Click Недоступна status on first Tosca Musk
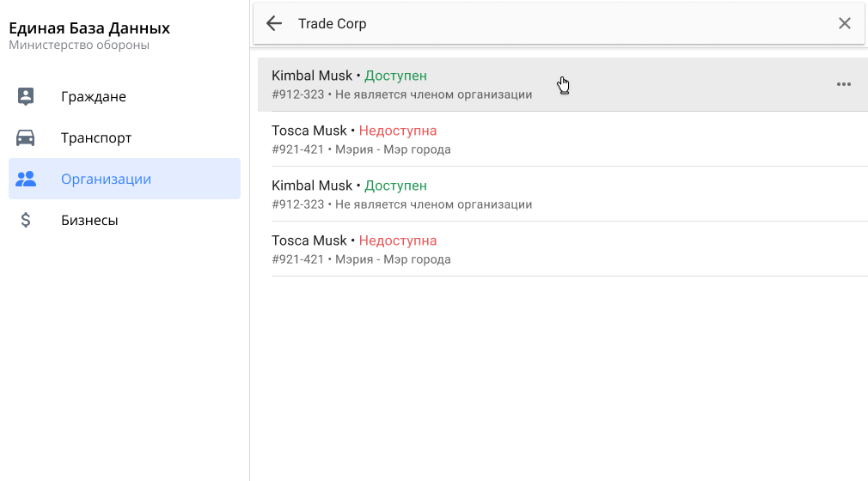This screenshot has width=868, height=481. coord(398,131)
